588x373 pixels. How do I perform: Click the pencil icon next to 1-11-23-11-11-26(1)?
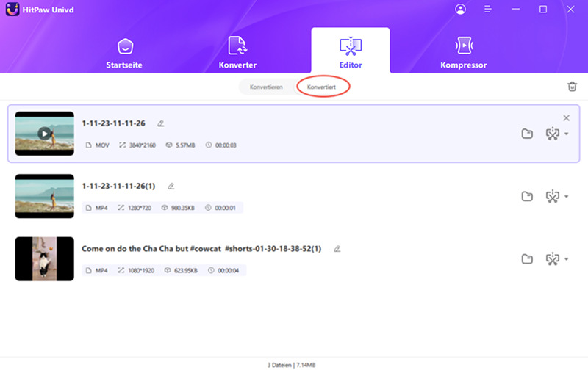[x=171, y=186]
